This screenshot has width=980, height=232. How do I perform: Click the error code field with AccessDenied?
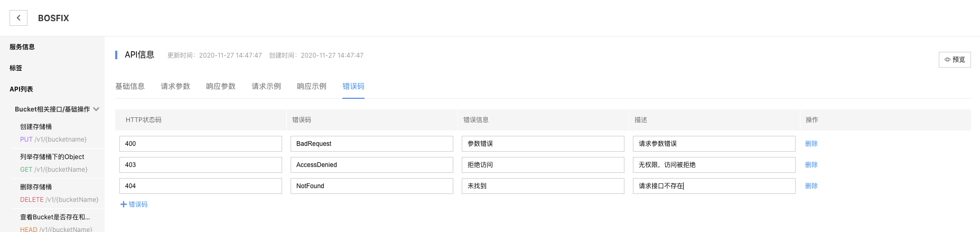point(372,165)
